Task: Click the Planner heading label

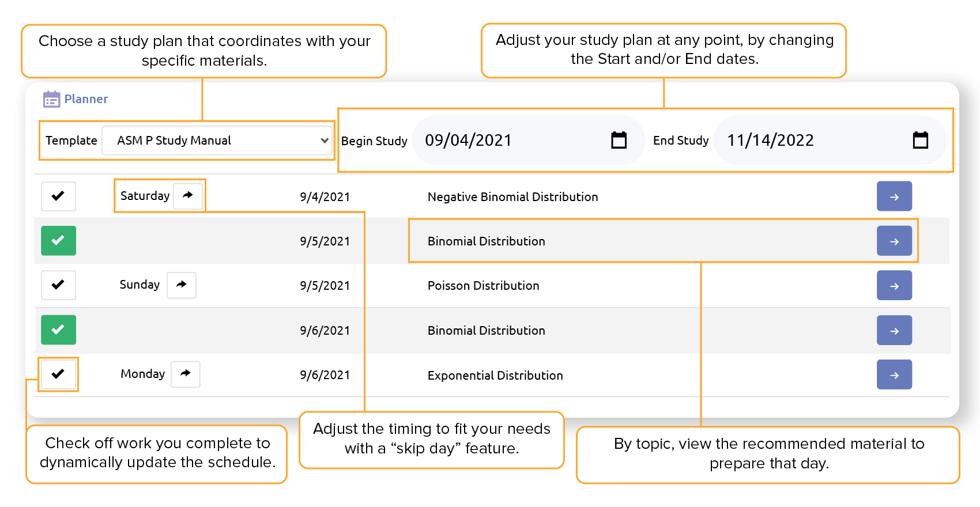Action: tap(86, 99)
